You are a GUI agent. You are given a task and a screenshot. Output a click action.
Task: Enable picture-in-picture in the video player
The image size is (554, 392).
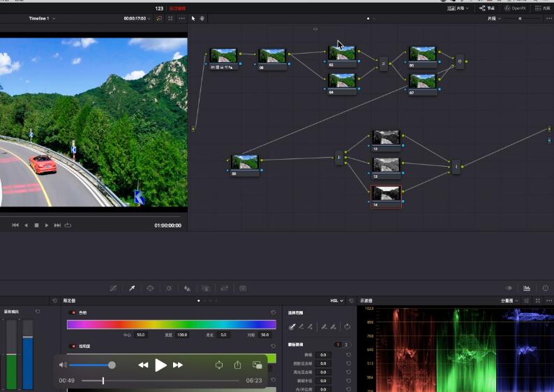257,365
